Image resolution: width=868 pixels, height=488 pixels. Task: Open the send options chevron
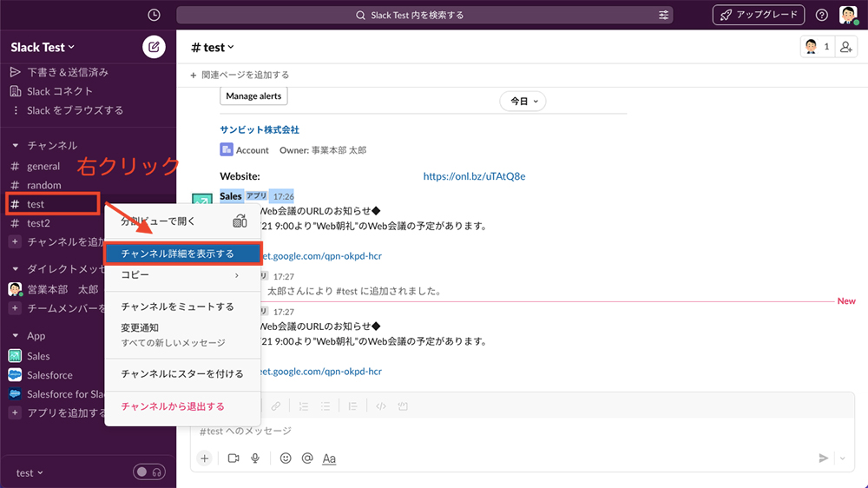click(x=843, y=458)
